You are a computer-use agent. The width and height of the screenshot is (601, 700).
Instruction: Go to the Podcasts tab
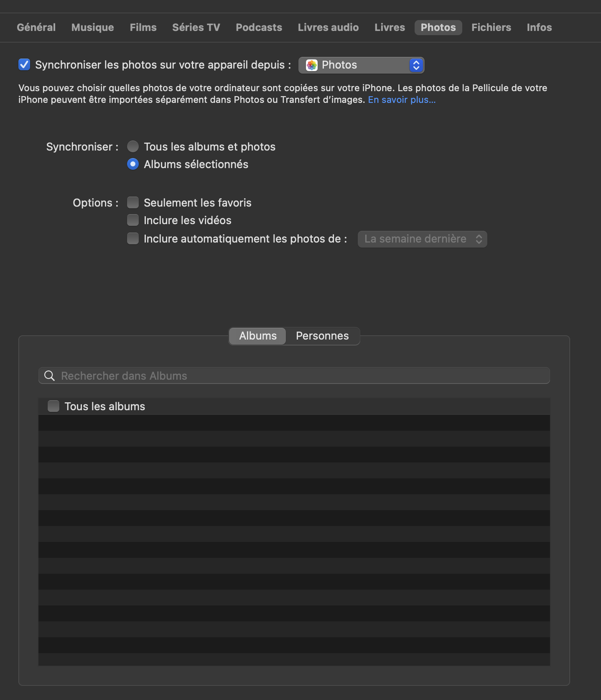(259, 28)
